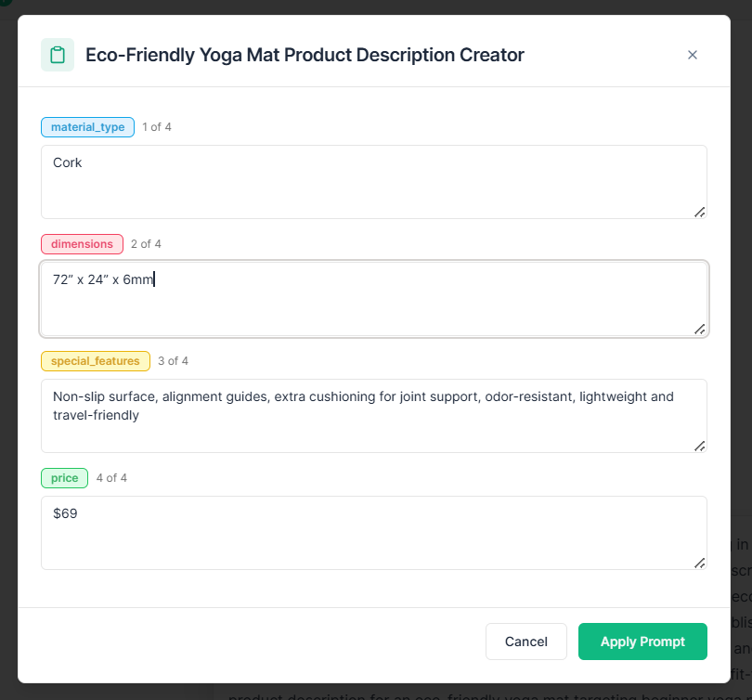Click the special_features text area
This screenshot has width=752, height=700.
[x=374, y=416]
